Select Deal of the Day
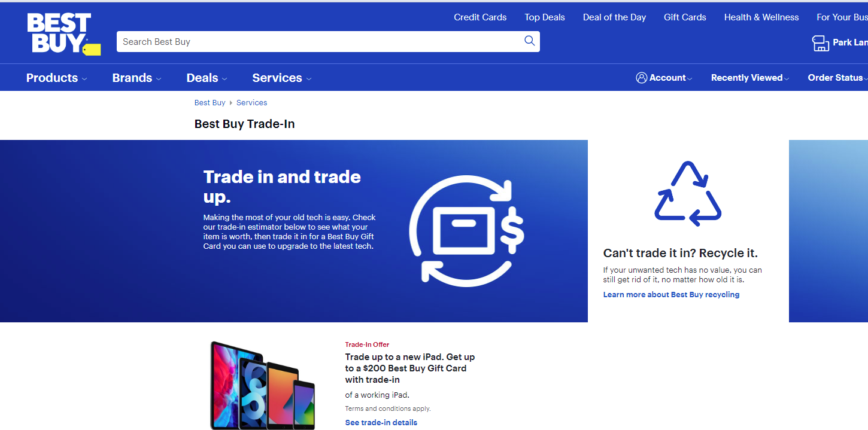 coord(614,17)
